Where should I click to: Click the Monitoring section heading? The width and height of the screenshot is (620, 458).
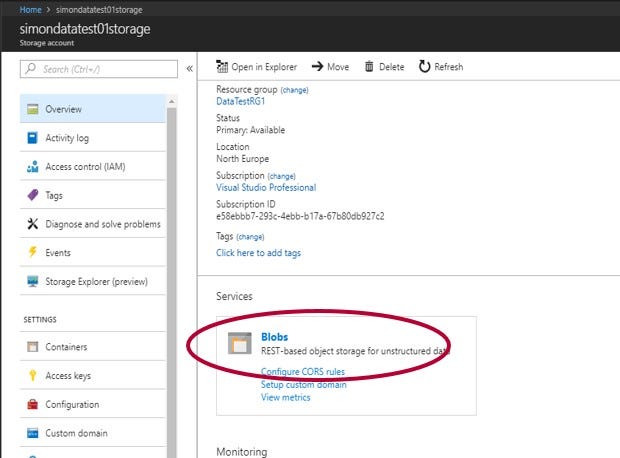click(242, 452)
